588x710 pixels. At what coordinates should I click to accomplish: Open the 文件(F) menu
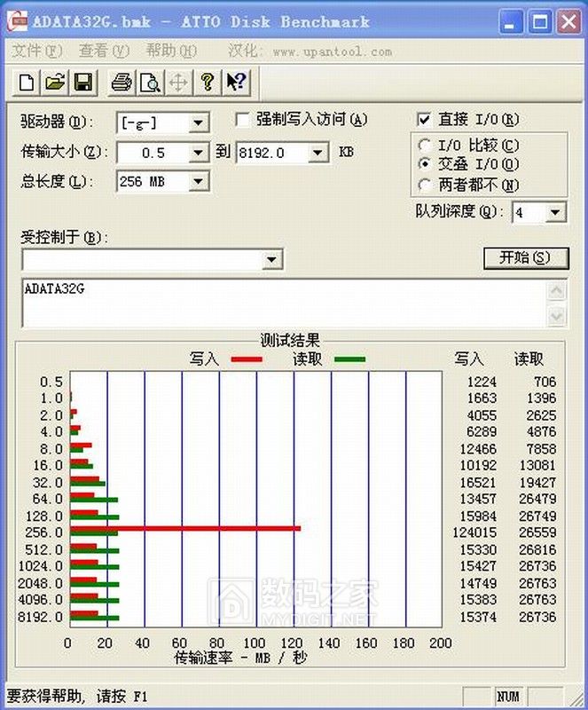37,51
